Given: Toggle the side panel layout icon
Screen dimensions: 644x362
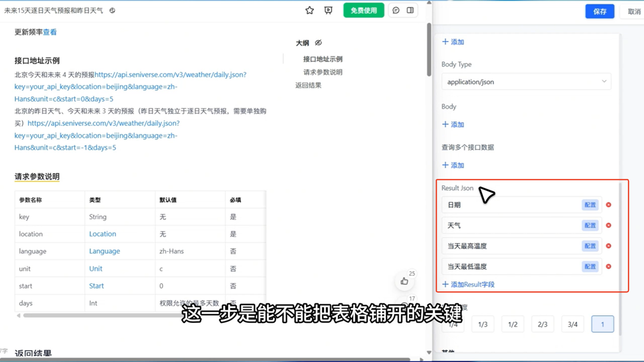Looking at the screenshot, I should coord(410,10).
